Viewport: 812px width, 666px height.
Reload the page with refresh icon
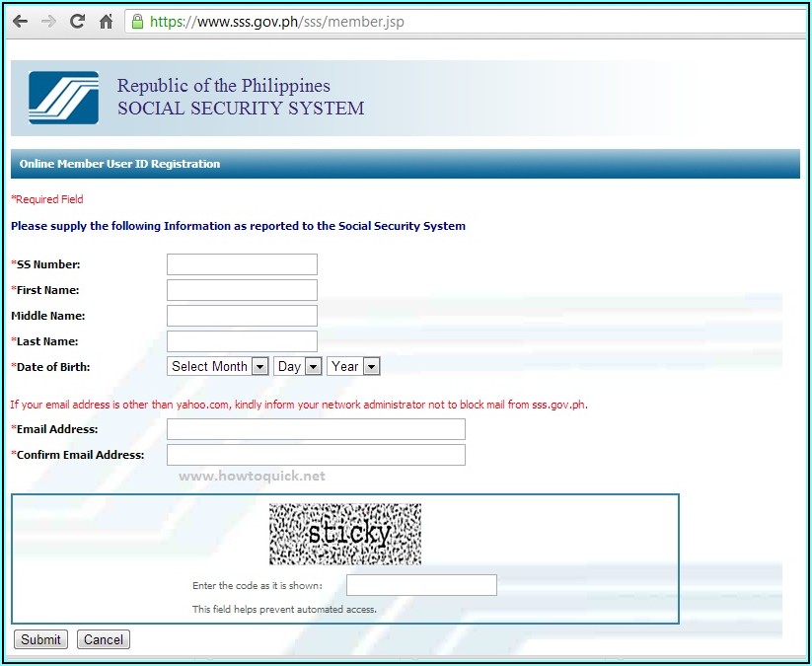(77, 21)
